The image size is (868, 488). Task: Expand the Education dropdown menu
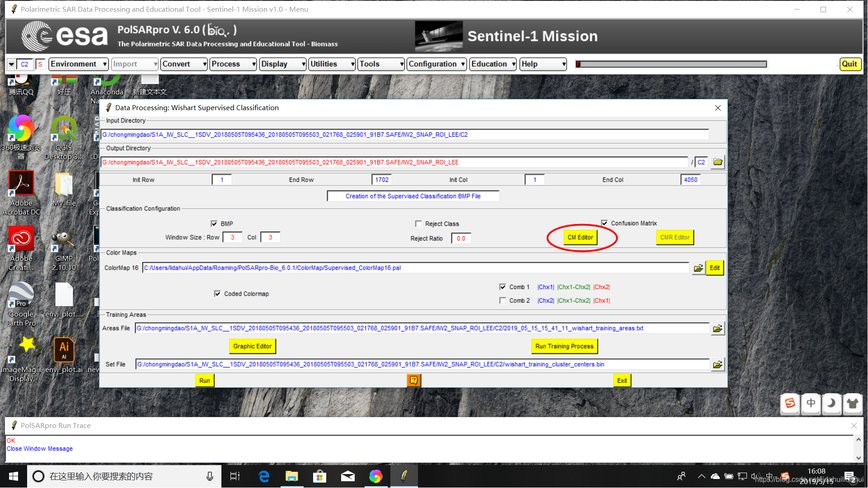tap(493, 64)
